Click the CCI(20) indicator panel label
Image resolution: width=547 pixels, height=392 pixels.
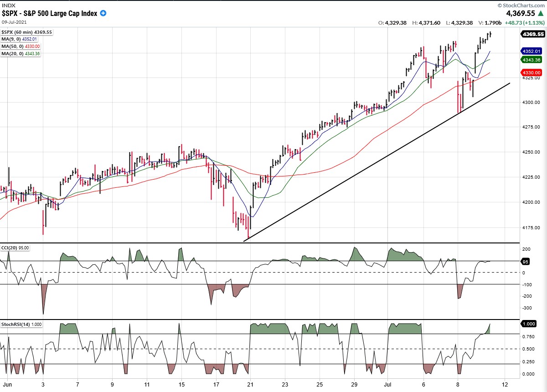(x=15, y=248)
